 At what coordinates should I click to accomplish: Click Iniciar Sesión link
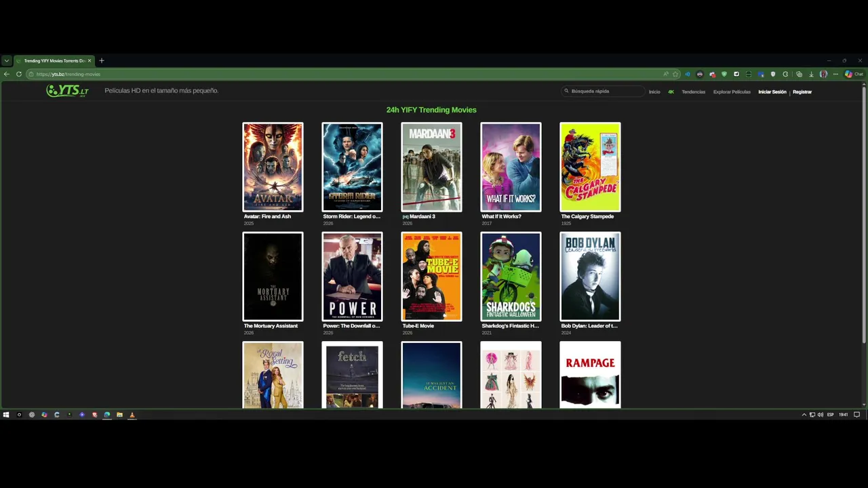click(772, 91)
